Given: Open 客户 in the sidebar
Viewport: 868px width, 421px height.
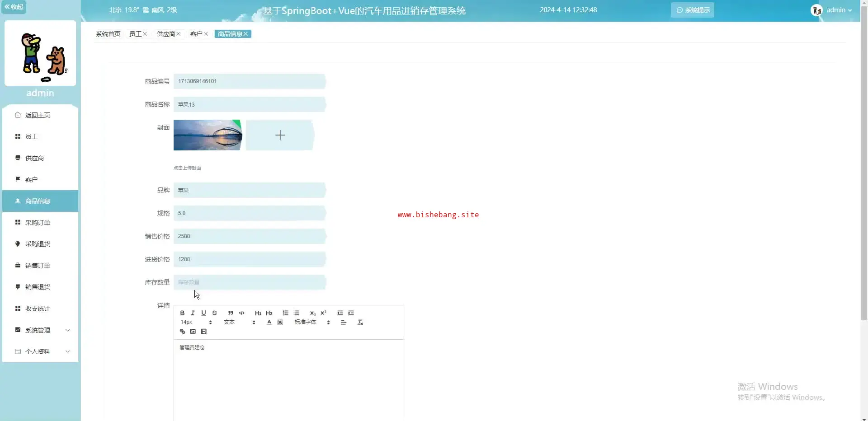Looking at the screenshot, I should 40,180.
